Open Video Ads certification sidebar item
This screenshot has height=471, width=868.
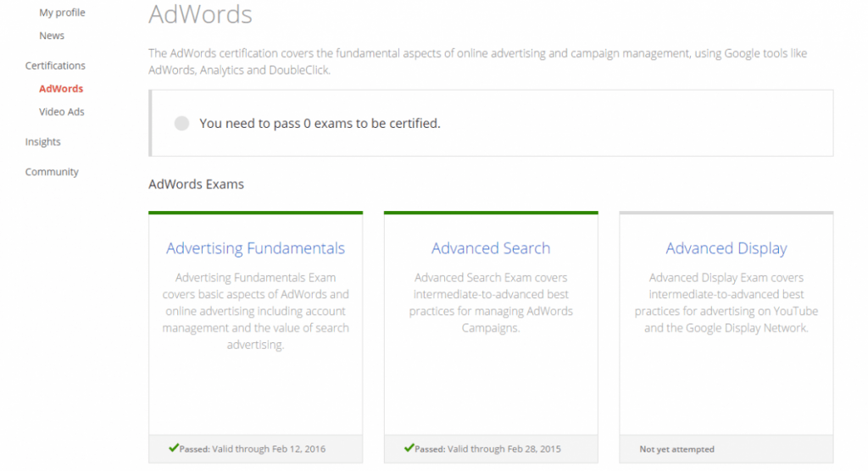61,112
